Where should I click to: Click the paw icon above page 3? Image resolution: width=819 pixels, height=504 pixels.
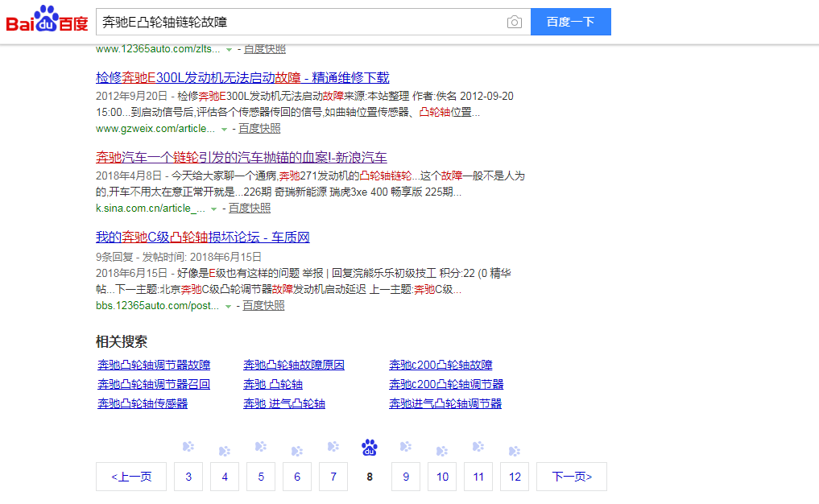click(x=188, y=446)
